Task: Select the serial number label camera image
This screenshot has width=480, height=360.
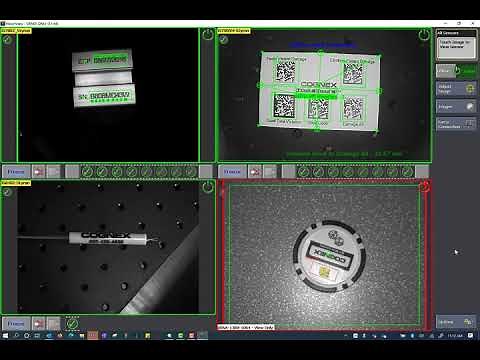Action: pyautogui.click(x=108, y=95)
